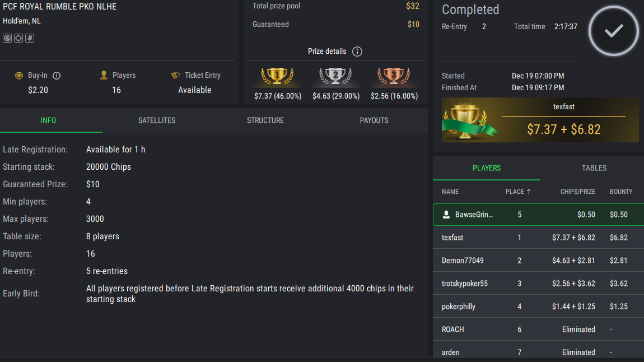Click the bronze third-place trophy
Screen dimensions: 644x362
pyautogui.click(x=394, y=76)
